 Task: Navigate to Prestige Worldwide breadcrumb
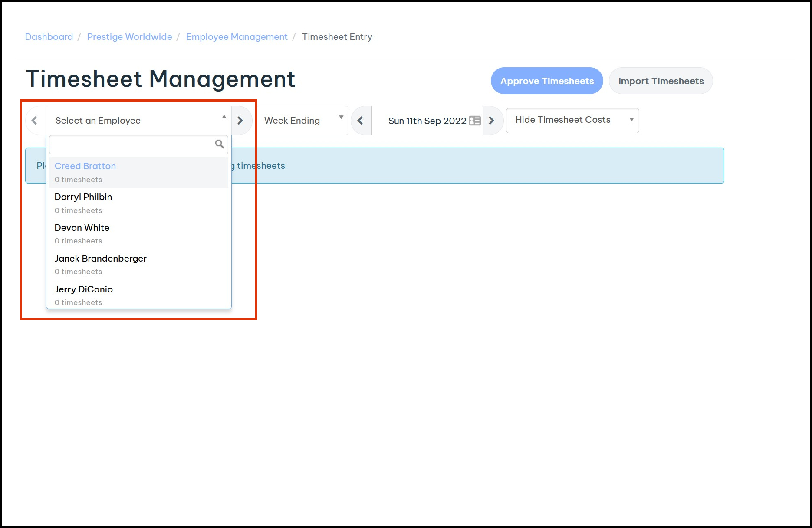click(x=129, y=37)
